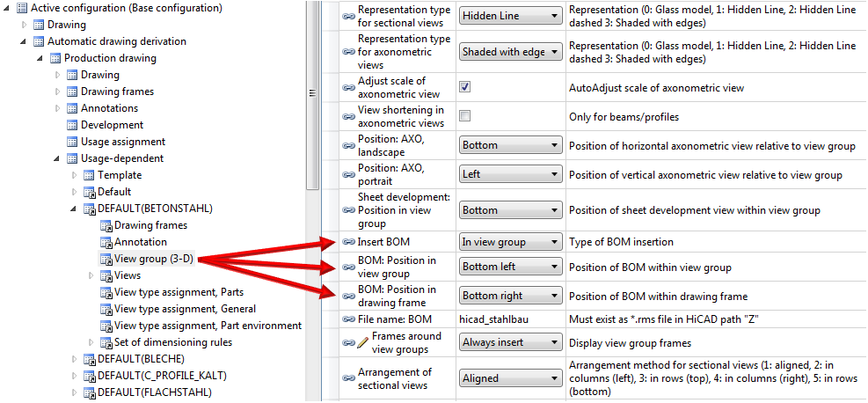Click the link icon beside Arrangement of sectional views

pos(348,378)
